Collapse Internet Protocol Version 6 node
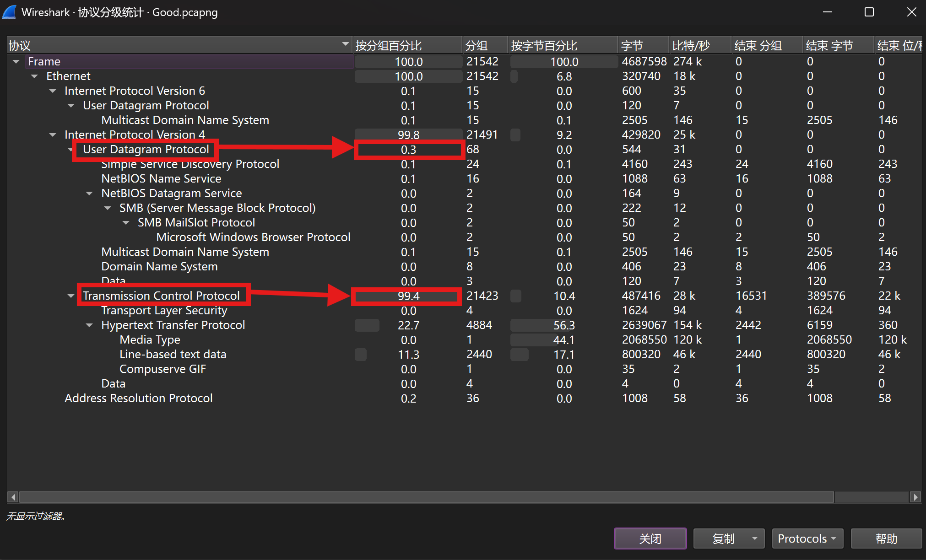The width and height of the screenshot is (926, 560). pos(53,91)
